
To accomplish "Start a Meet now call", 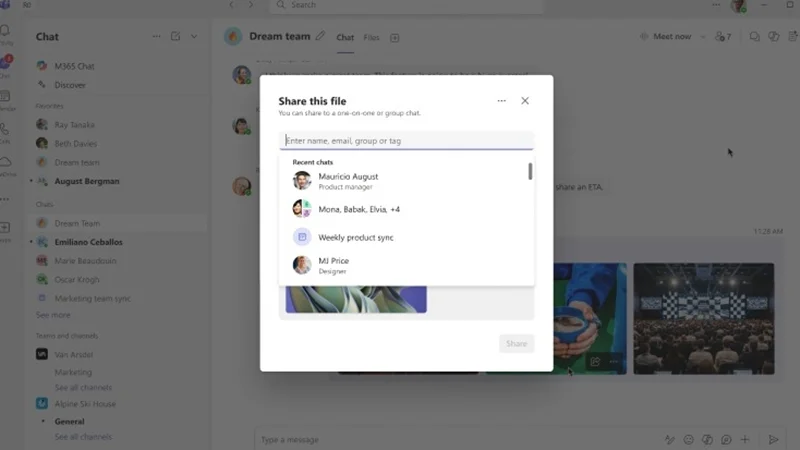I will coord(666,36).
